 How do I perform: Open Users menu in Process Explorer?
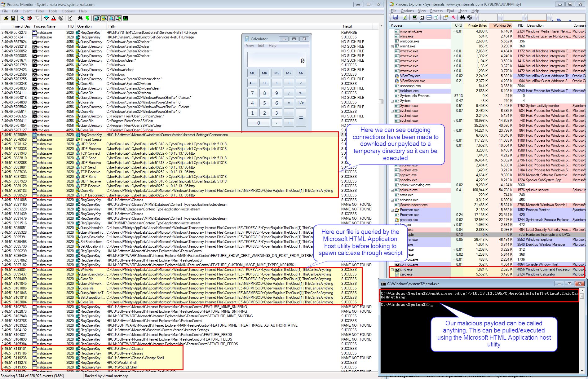462,11
